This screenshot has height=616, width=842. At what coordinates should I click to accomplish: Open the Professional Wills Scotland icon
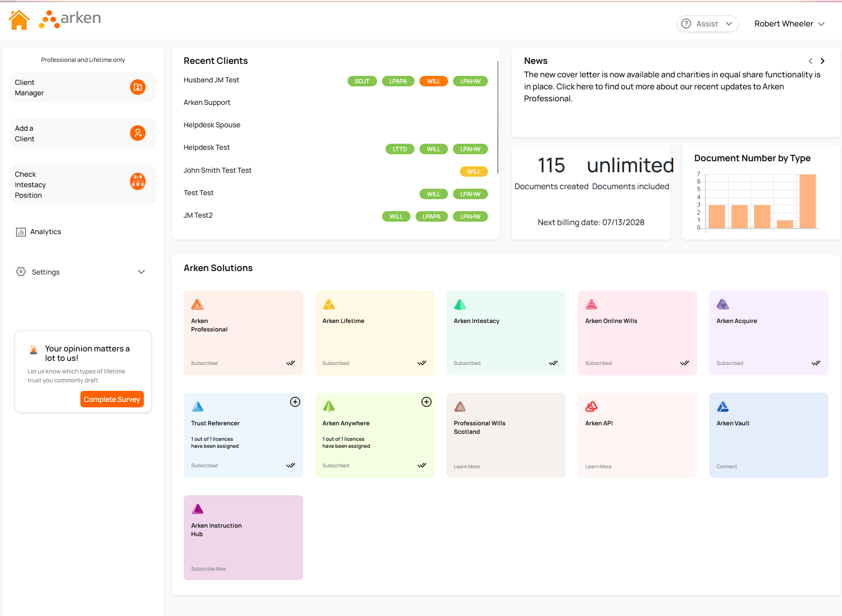460,406
